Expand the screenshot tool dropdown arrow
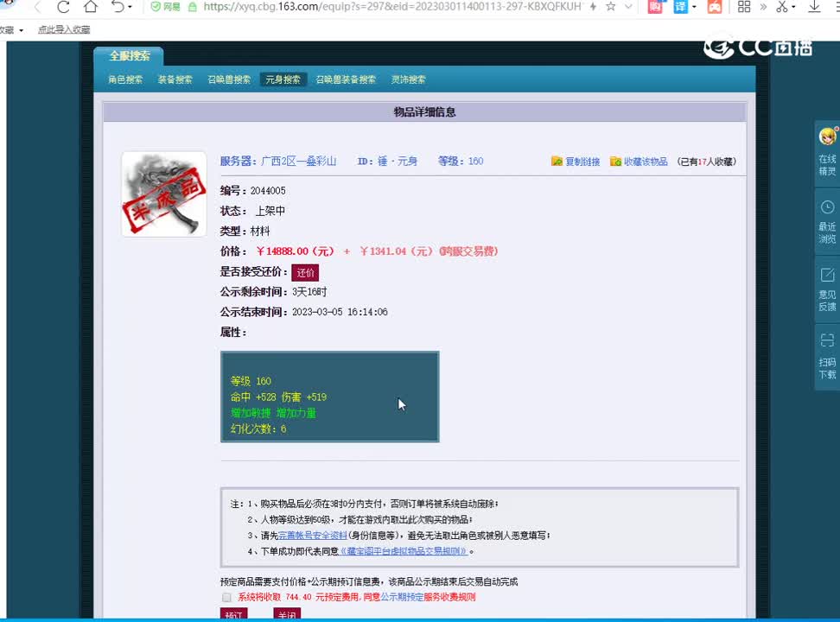840x622 pixels. 793,8
